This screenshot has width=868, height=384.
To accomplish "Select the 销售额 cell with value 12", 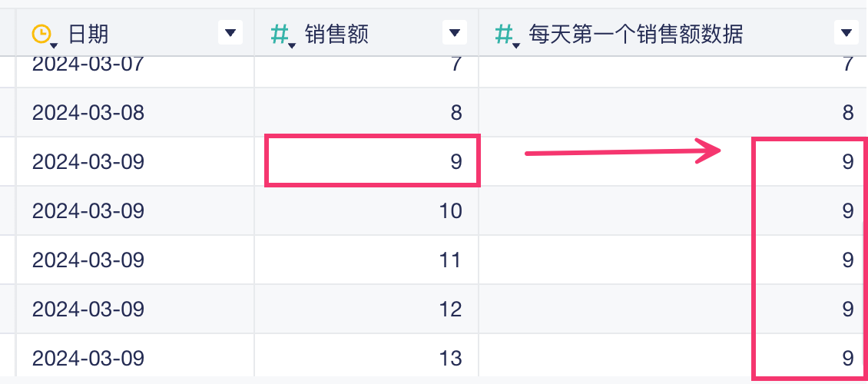I will (x=366, y=309).
